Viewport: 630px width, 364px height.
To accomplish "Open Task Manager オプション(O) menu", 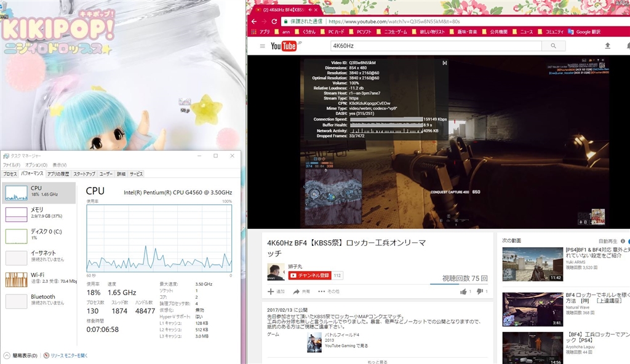I will pyautogui.click(x=36, y=165).
